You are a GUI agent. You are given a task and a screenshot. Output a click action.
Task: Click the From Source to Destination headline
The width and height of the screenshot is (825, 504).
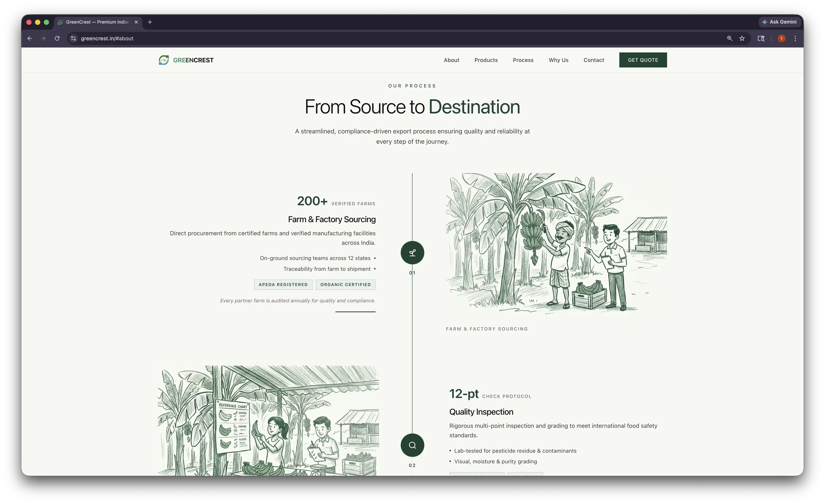412,107
